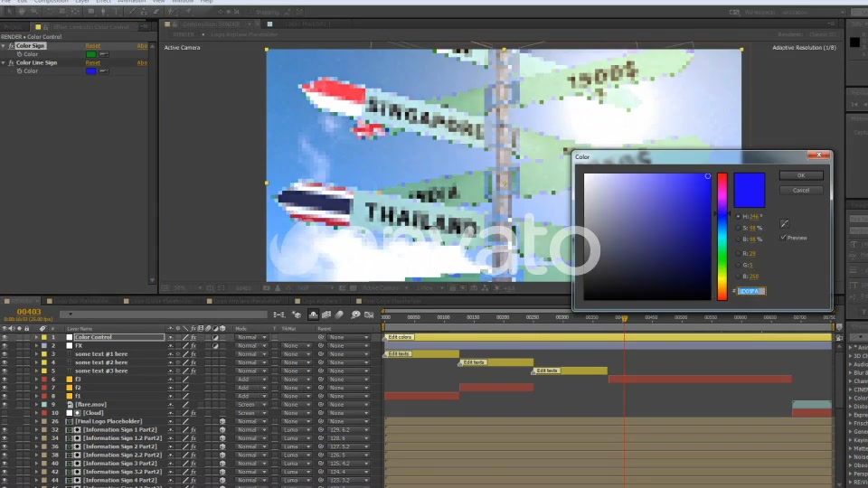Hide the some text #2 here layer
The width and height of the screenshot is (868, 488).
[x=5, y=362]
